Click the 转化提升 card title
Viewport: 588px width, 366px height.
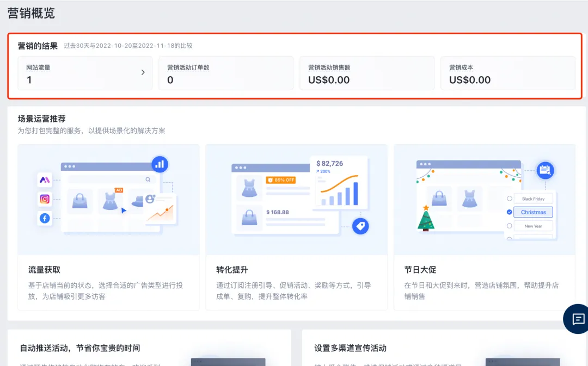[232, 270]
